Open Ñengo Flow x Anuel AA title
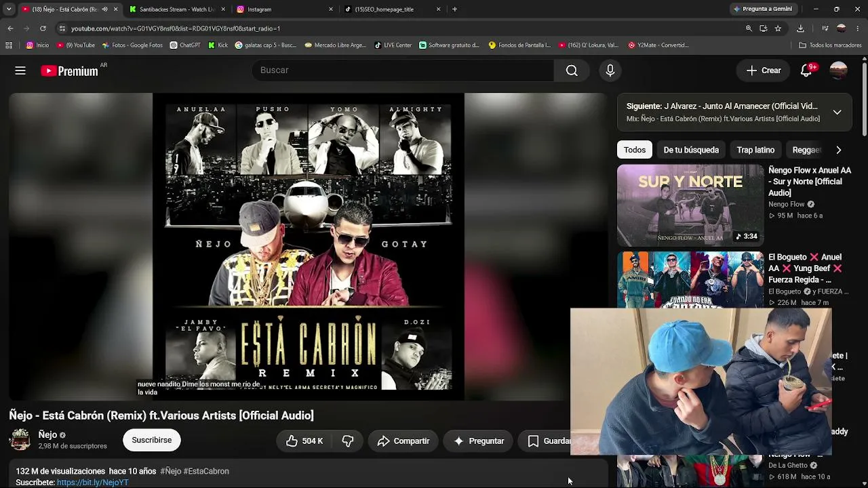Viewport: 868px width, 488px height. pos(810,182)
